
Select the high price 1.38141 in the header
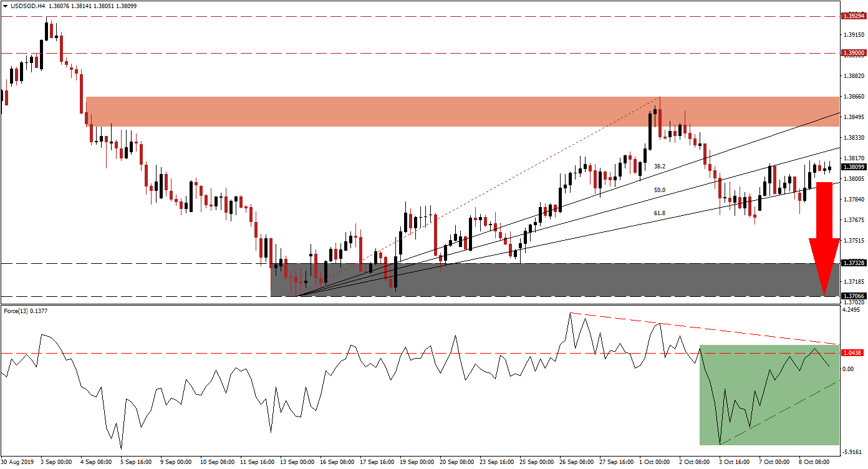[82, 6]
